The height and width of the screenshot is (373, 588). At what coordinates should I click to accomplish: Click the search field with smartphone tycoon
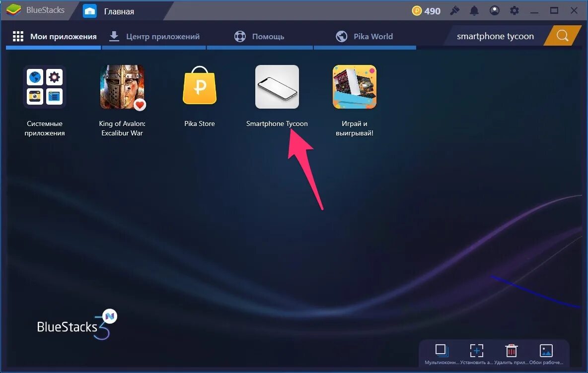[495, 36]
